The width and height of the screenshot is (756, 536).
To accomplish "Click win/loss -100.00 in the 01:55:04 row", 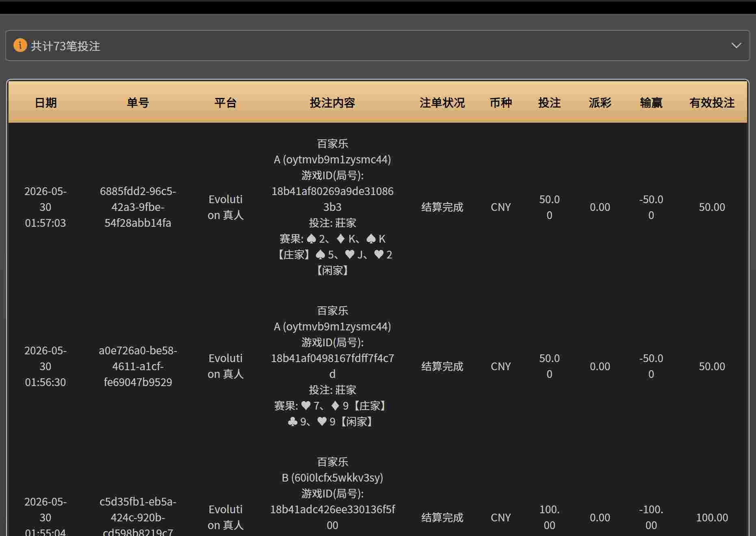I will point(651,517).
